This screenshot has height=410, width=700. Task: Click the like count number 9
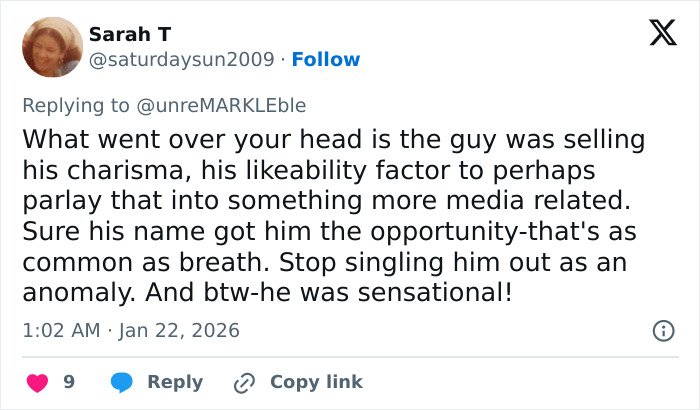69,382
